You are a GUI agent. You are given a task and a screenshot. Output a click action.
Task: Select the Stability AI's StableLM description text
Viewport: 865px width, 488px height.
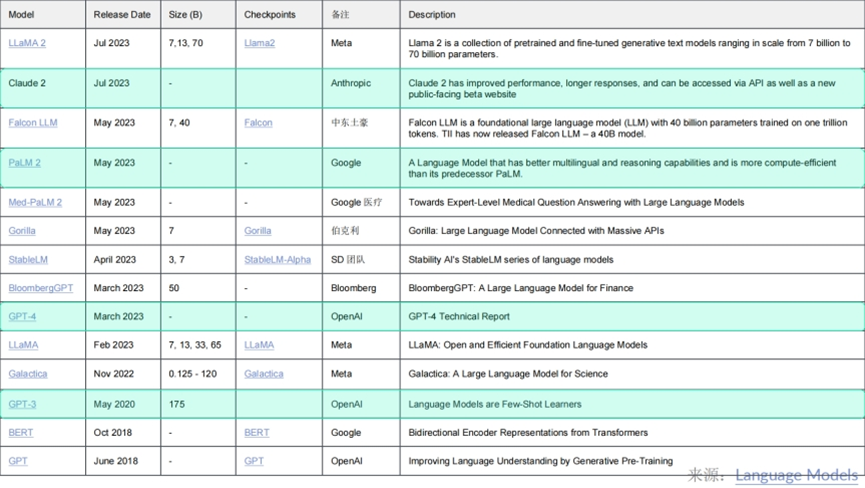[511, 260]
